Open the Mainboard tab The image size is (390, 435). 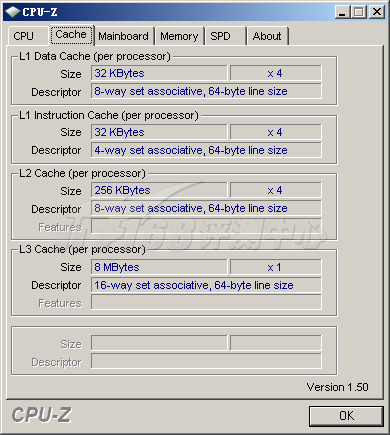pyautogui.click(x=124, y=36)
